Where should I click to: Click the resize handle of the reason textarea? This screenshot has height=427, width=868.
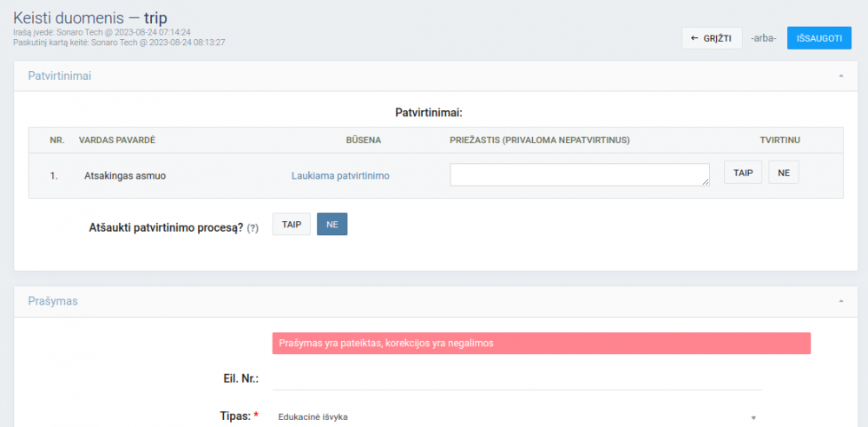pyautogui.click(x=707, y=182)
